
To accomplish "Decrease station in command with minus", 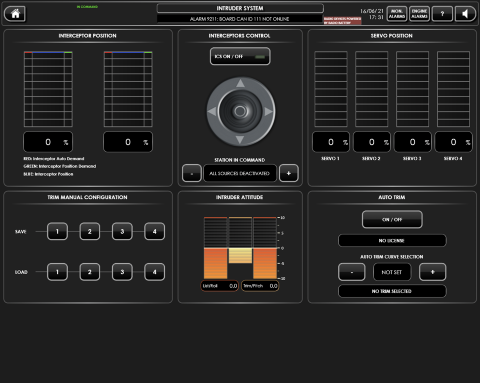I will click(x=192, y=173).
